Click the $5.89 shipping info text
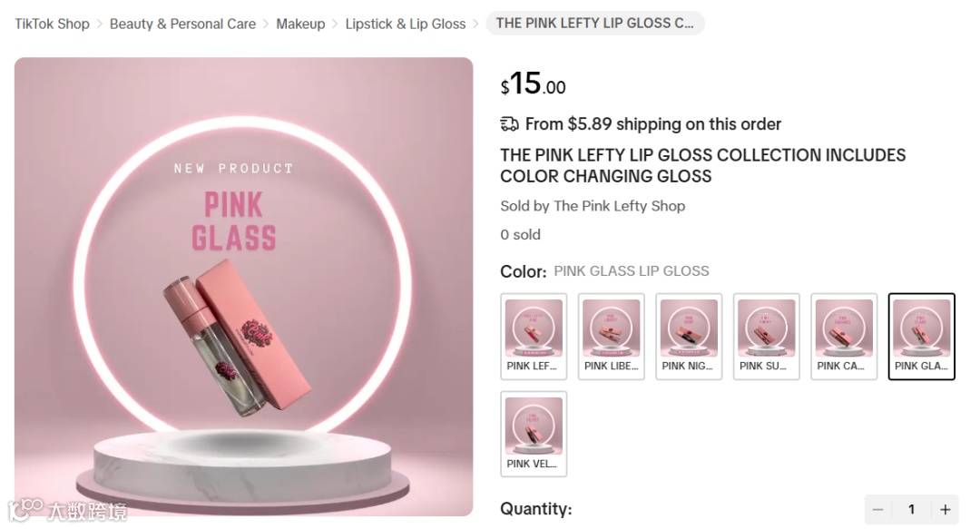The height and width of the screenshot is (529, 980). click(x=652, y=124)
